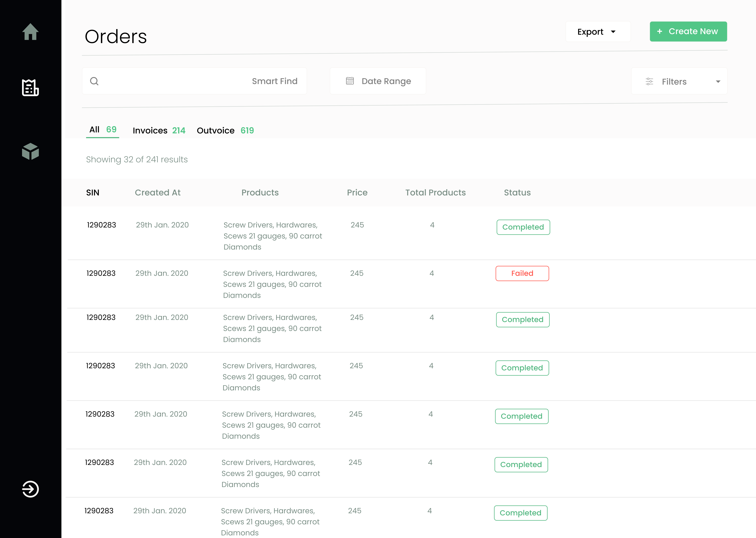Click the logout arrow icon in sidebar
Screen dimensions: 756x538
tap(30, 489)
